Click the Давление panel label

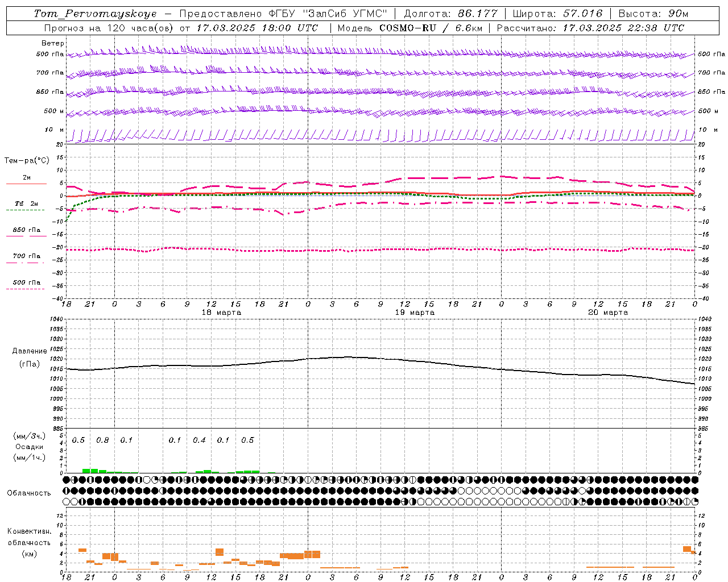point(30,351)
